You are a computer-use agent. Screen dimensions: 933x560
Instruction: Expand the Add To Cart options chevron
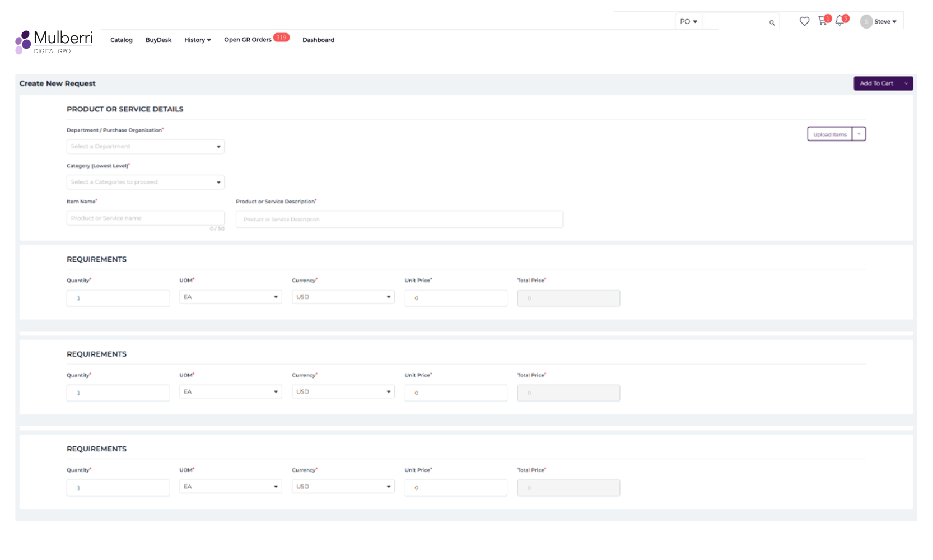tap(907, 83)
